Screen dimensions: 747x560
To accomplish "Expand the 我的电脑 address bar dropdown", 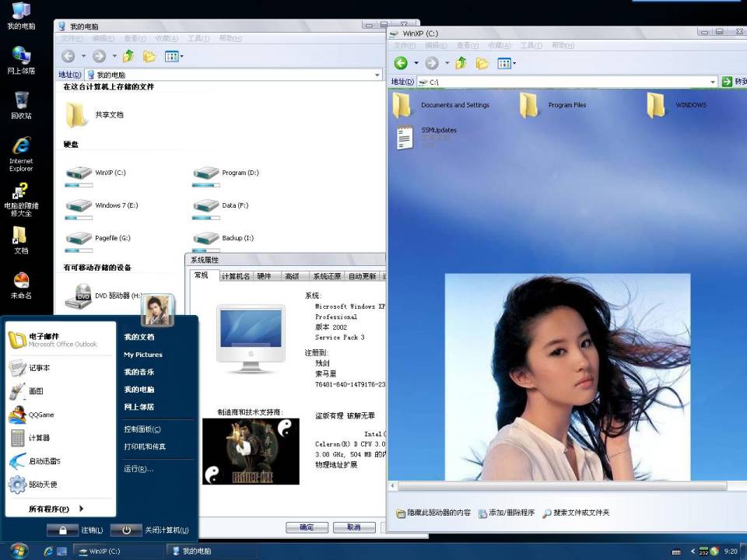I will coord(377,75).
